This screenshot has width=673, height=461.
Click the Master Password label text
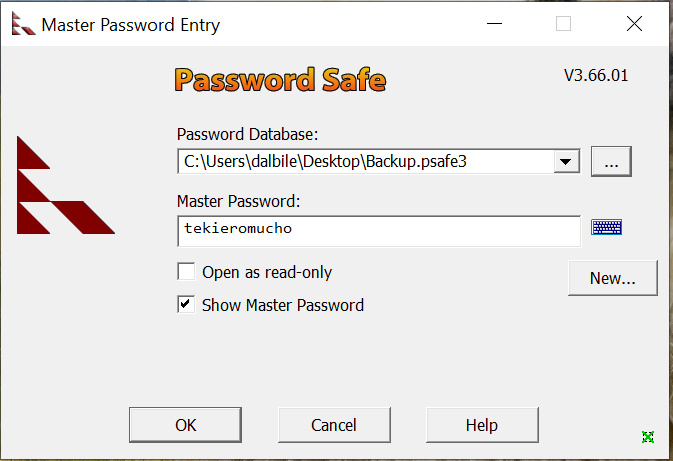[239, 201]
